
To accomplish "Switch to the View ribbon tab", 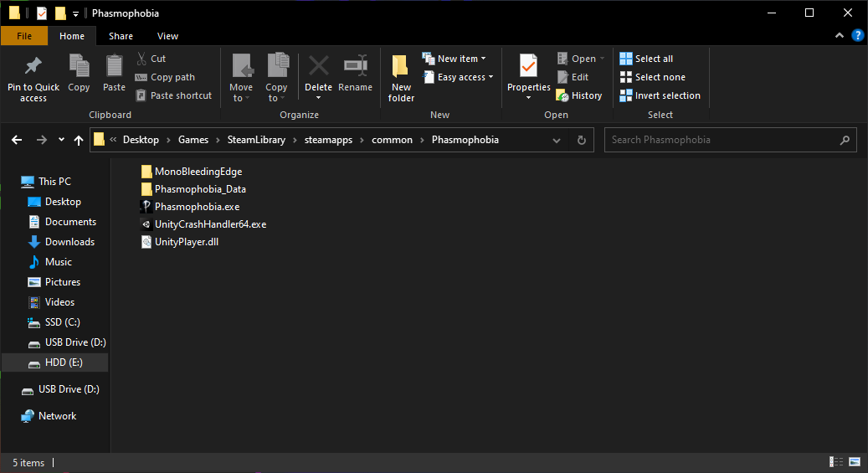I will point(167,36).
